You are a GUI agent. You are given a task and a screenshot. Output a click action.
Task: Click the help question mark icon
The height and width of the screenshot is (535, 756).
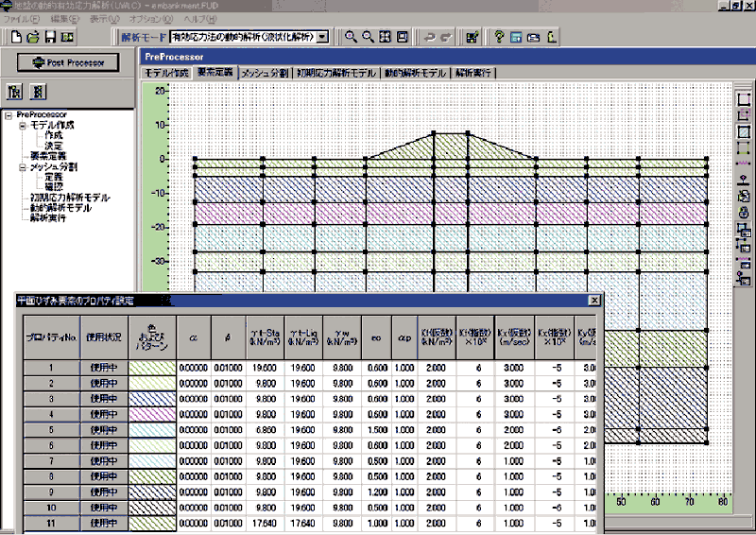497,38
